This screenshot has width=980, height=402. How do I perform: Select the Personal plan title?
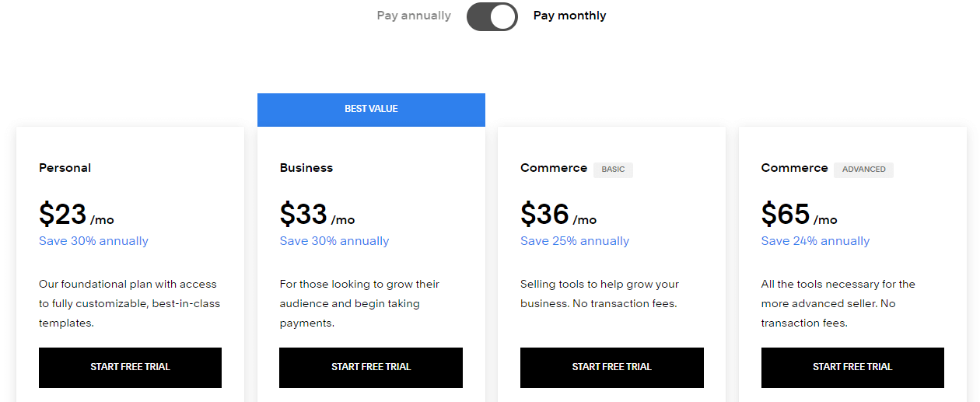[65, 168]
